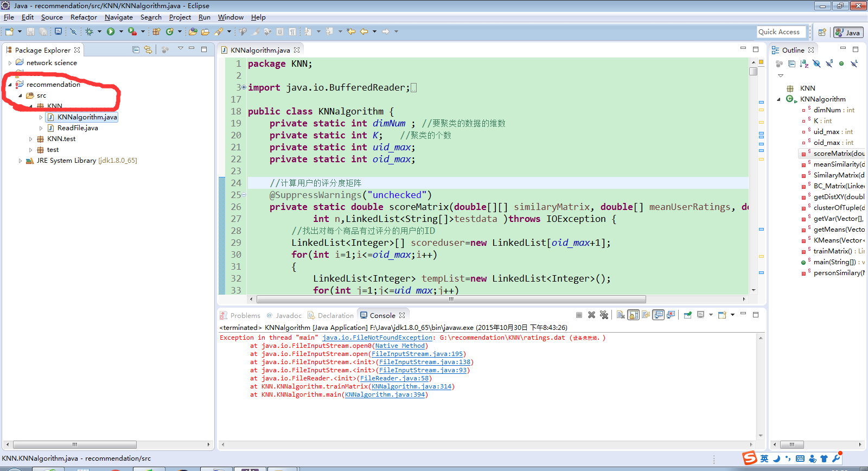Expand KNN.test package node

[x=30, y=139]
